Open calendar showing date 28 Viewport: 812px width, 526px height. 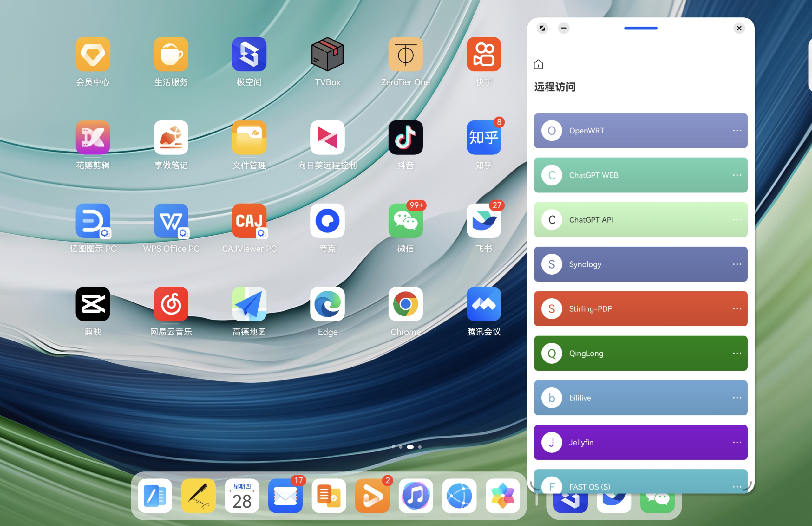point(242,496)
